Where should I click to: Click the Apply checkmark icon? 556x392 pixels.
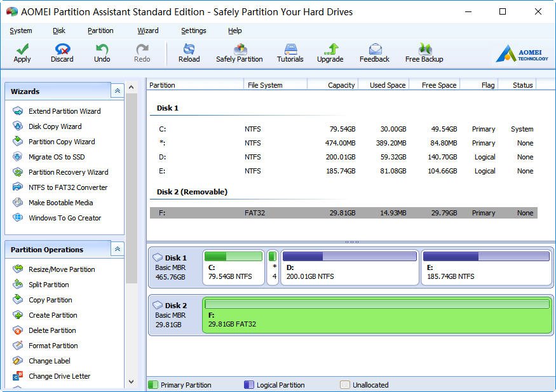(x=22, y=49)
